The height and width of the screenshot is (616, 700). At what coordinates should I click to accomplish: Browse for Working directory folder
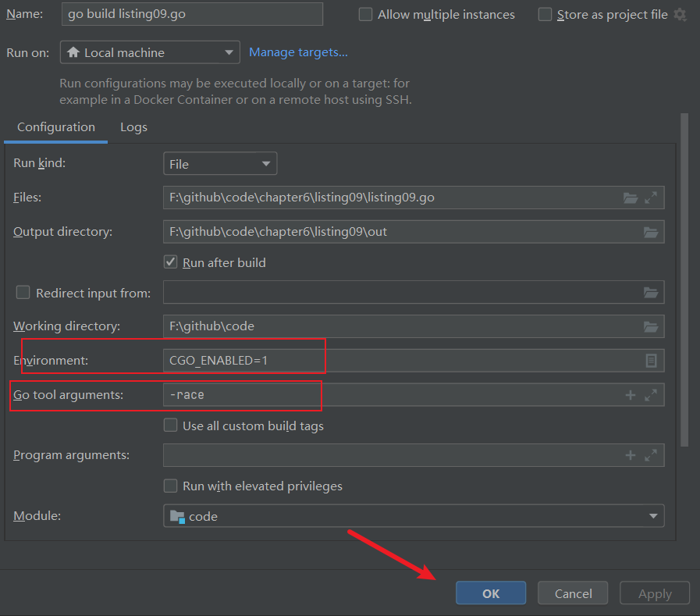click(x=651, y=326)
